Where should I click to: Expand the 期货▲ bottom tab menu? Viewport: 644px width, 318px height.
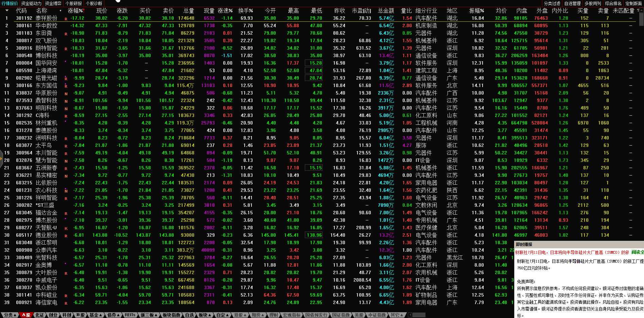pyautogui.click(x=258, y=315)
